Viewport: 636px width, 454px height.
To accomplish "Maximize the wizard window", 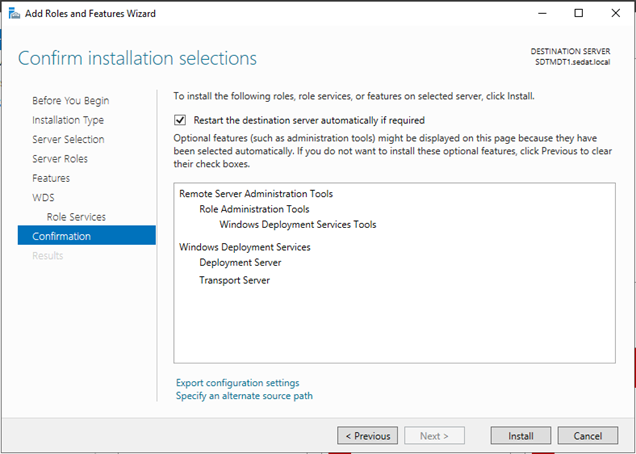I will click(579, 13).
